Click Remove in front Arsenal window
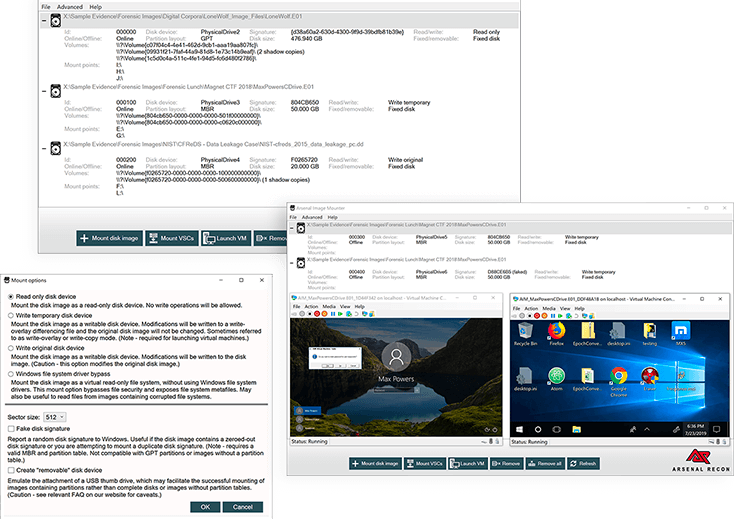The image size is (734, 519). [506, 463]
